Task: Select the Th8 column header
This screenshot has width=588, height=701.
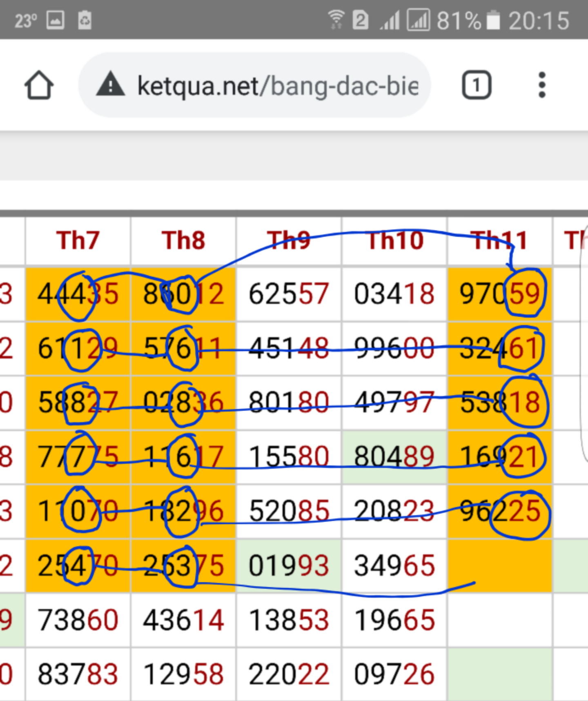Action: [x=183, y=240]
